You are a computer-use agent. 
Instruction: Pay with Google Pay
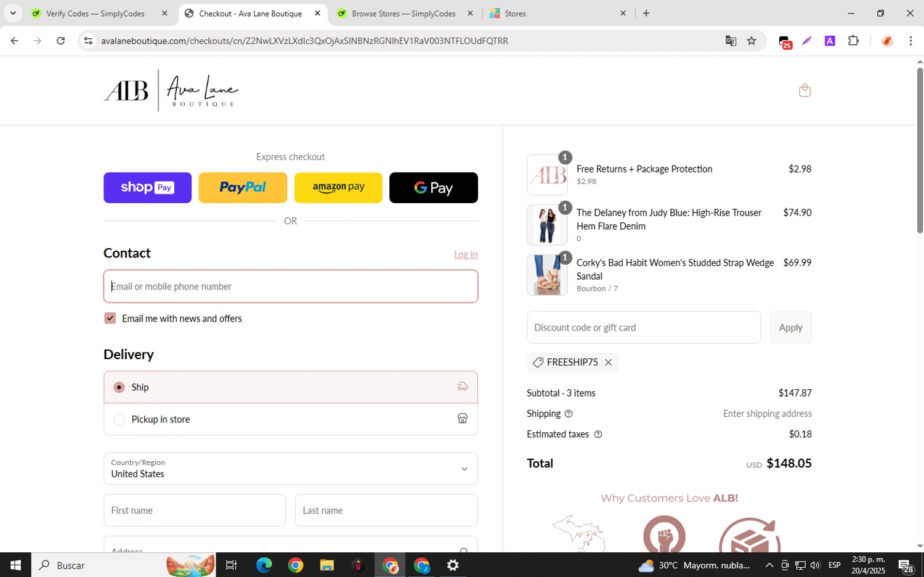(434, 188)
